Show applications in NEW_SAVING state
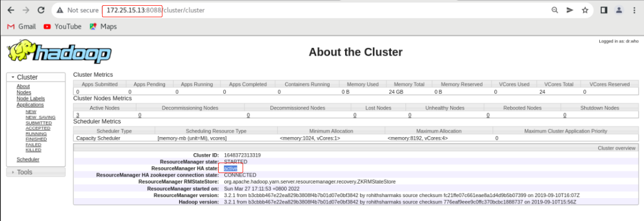The image size is (644, 221). point(40,117)
